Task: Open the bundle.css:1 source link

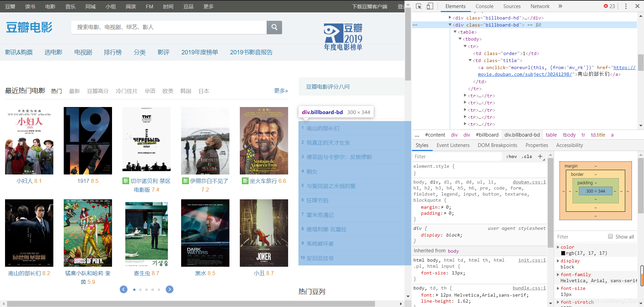Action: click(529, 288)
